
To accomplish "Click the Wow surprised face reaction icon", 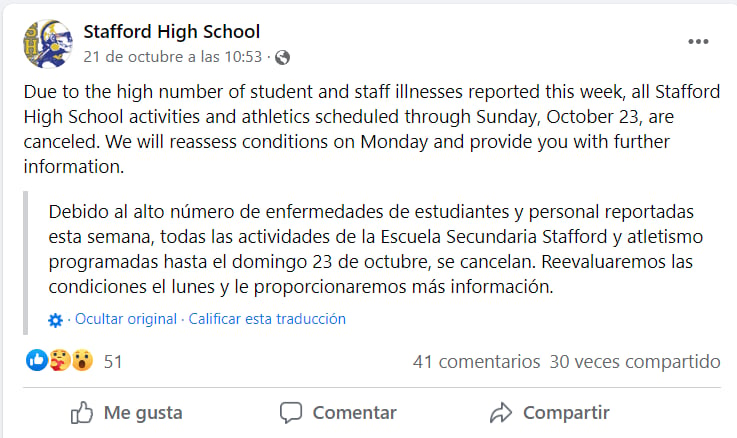I will pos(82,360).
